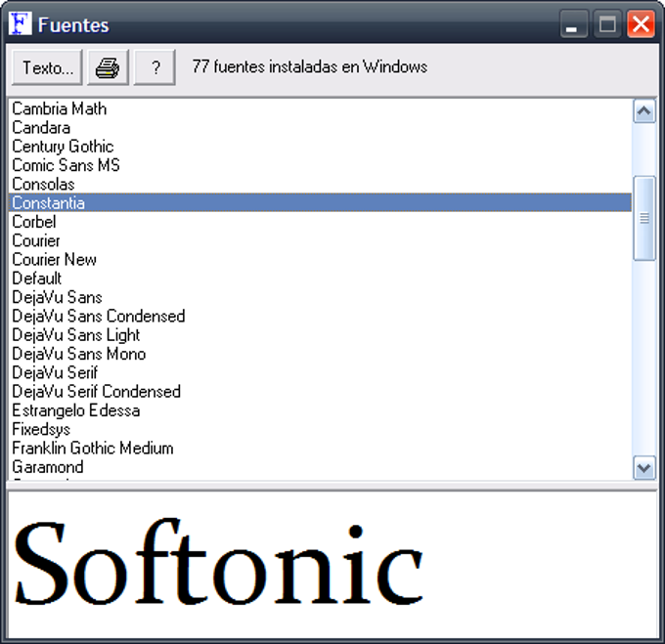Choose Century Gothic from the list
Viewport: 665px width, 644px height.
tap(320, 147)
